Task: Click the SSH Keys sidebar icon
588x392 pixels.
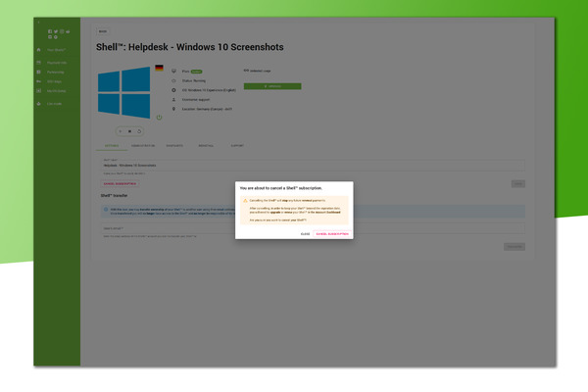Action: 39,81
